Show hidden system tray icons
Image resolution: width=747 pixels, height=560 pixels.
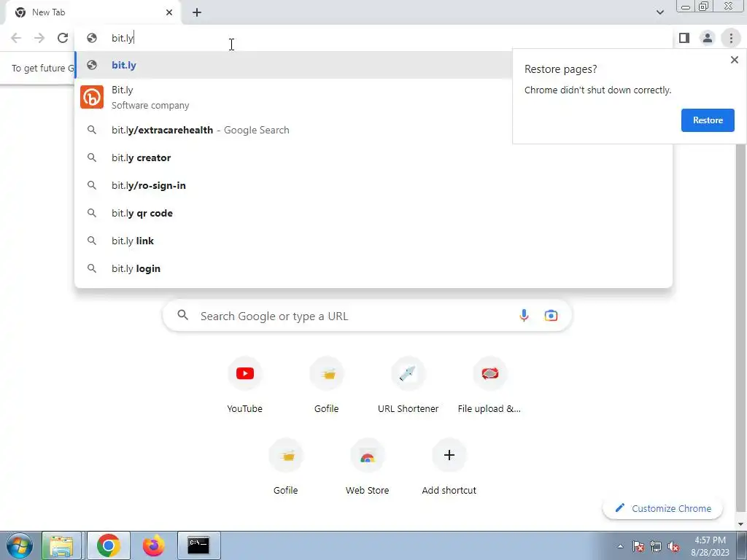pyautogui.click(x=620, y=546)
